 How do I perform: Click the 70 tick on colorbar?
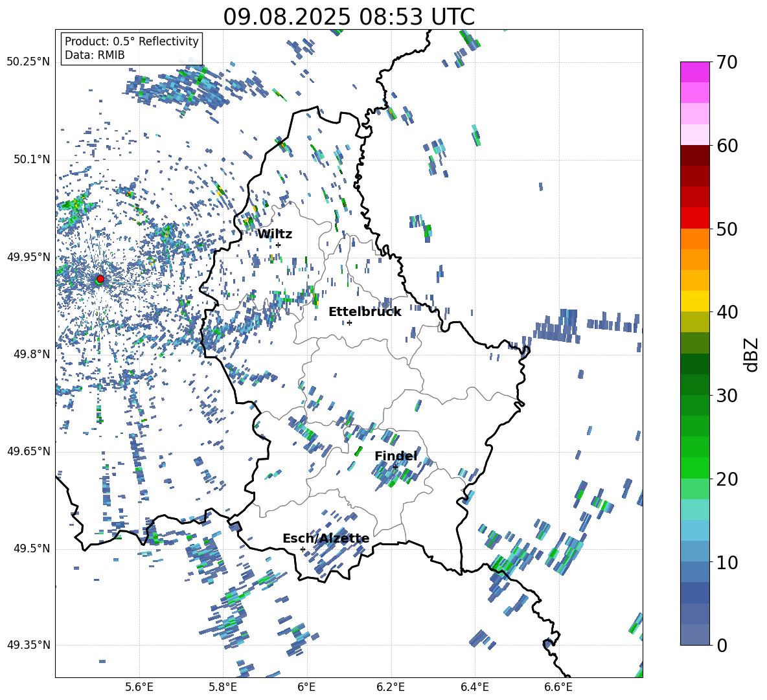point(727,62)
